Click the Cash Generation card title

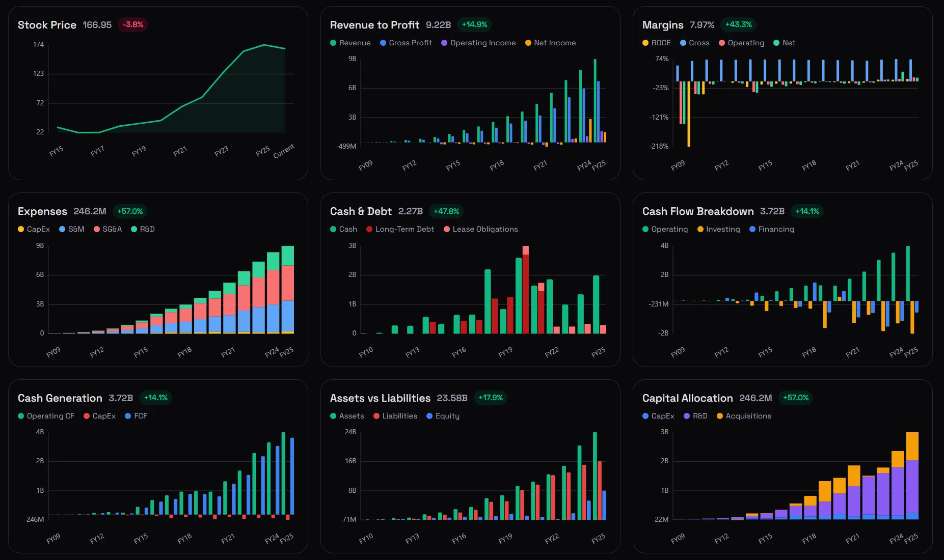point(60,398)
